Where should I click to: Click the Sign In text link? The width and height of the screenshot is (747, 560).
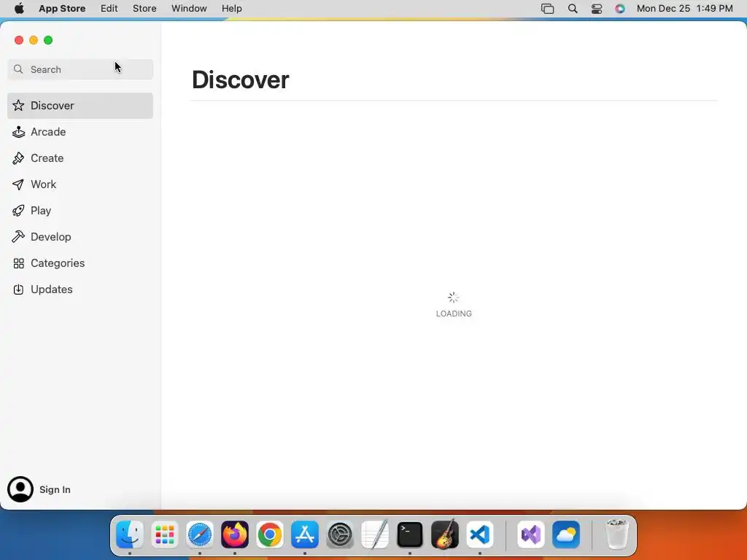pos(55,489)
